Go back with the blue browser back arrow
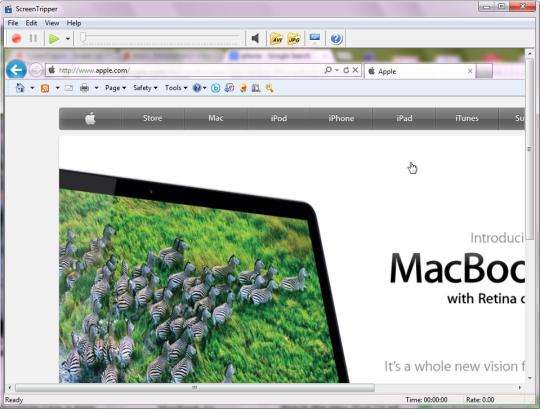 pos(16,70)
